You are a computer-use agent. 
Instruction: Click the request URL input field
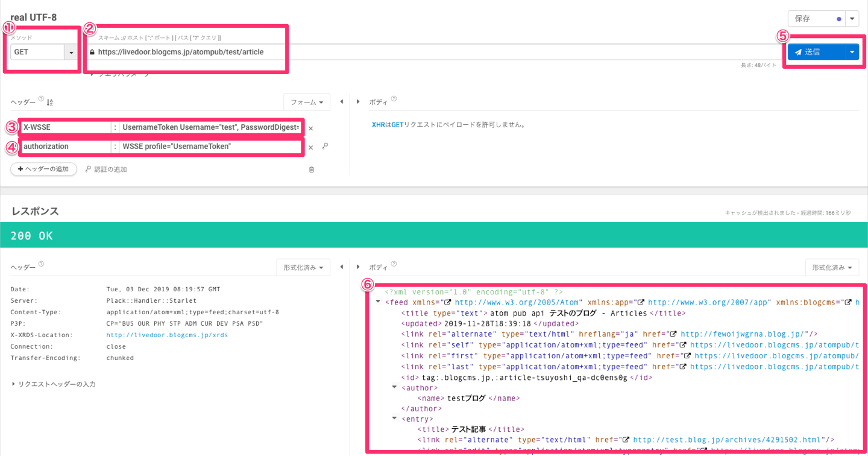[x=434, y=52]
